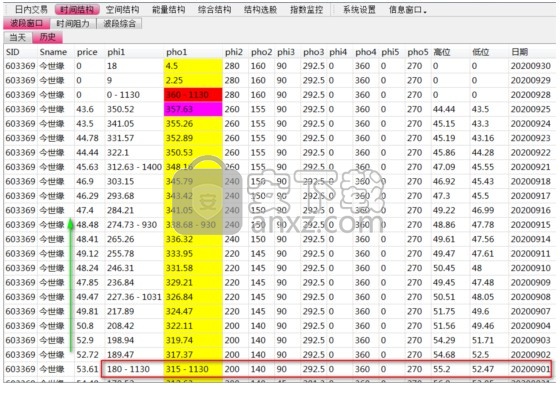
Task: Click price value 47.4
Action: (x=85, y=210)
